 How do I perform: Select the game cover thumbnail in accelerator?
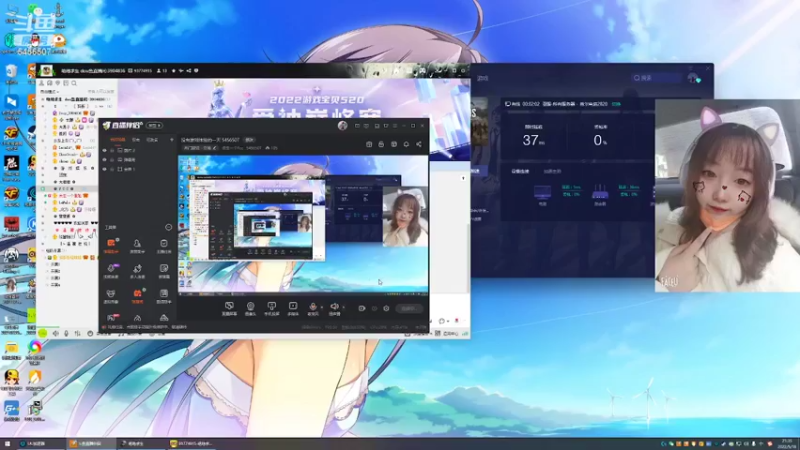click(479, 122)
